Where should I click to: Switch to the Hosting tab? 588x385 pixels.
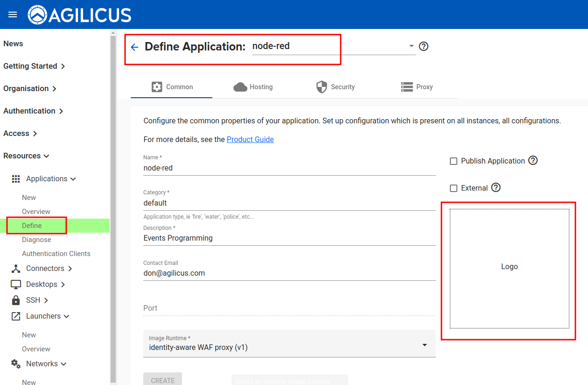coord(253,87)
